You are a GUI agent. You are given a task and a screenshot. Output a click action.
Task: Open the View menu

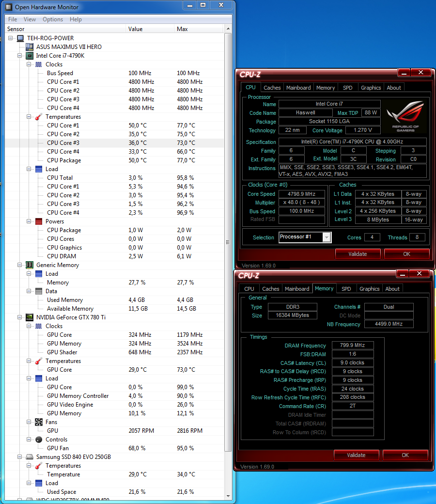coord(30,19)
